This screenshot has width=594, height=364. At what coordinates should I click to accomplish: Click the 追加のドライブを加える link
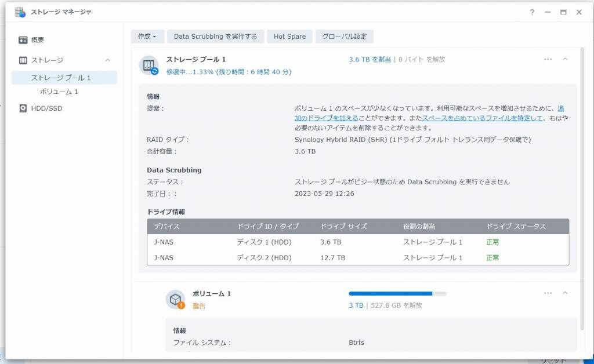327,118
